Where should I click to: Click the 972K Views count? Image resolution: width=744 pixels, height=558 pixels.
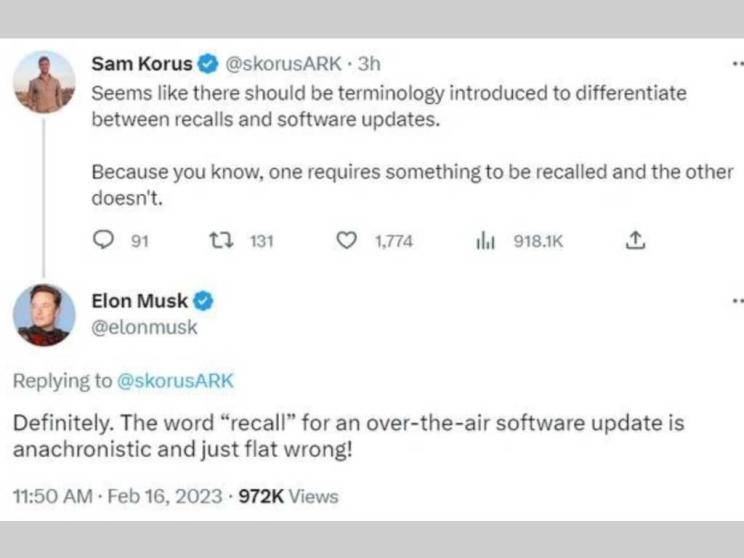[288, 496]
